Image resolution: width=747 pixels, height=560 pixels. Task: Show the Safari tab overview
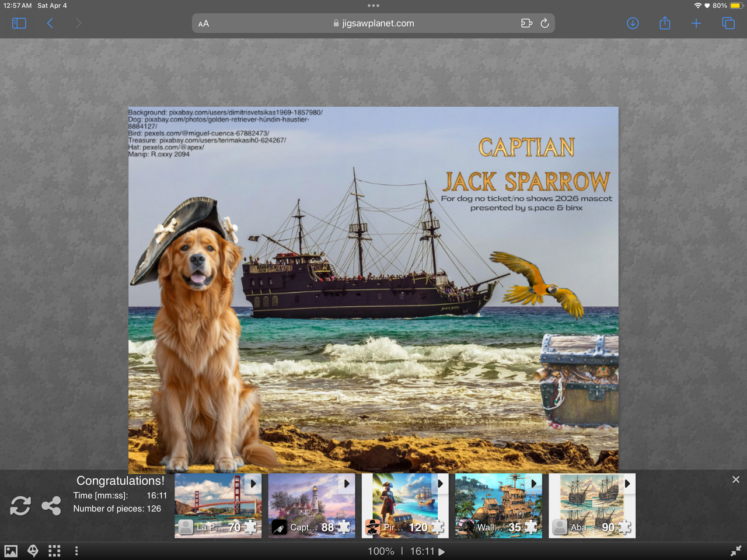tap(728, 23)
